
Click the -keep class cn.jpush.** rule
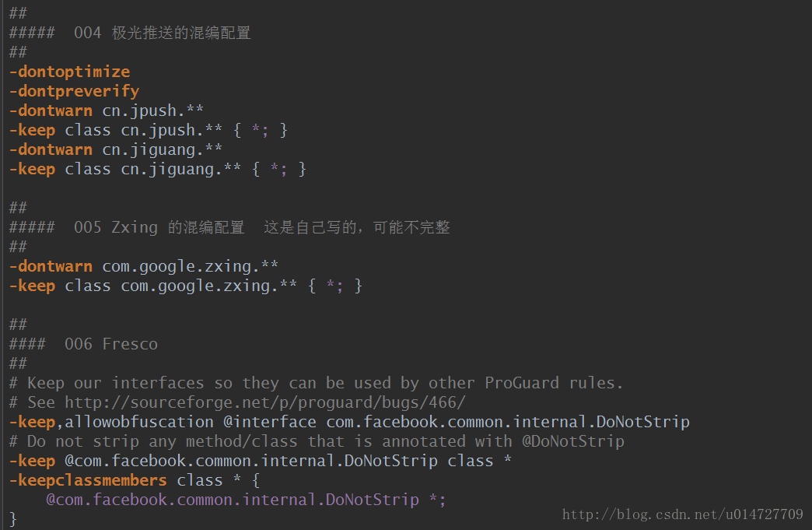(148, 130)
